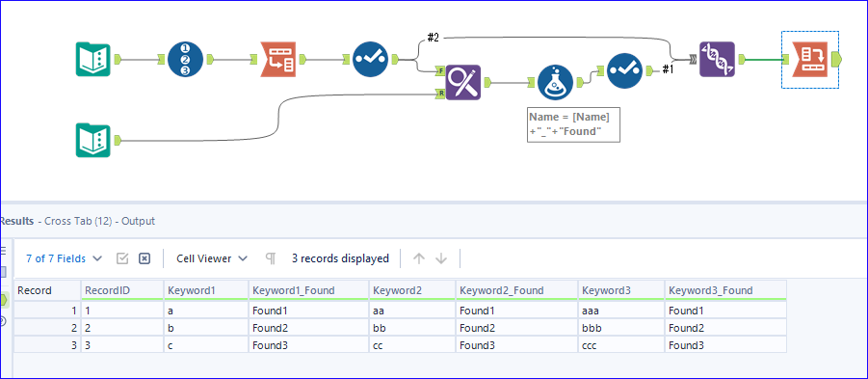Select the Transpose tool on canvas
Viewport: 868px width, 379px height.
pyautogui.click(x=277, y=59)
